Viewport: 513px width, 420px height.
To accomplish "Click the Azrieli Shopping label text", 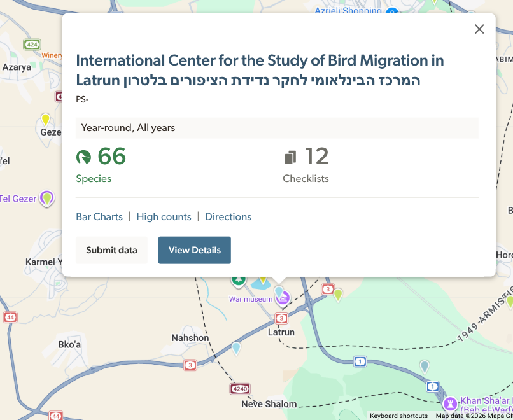I will coord(348,11).
